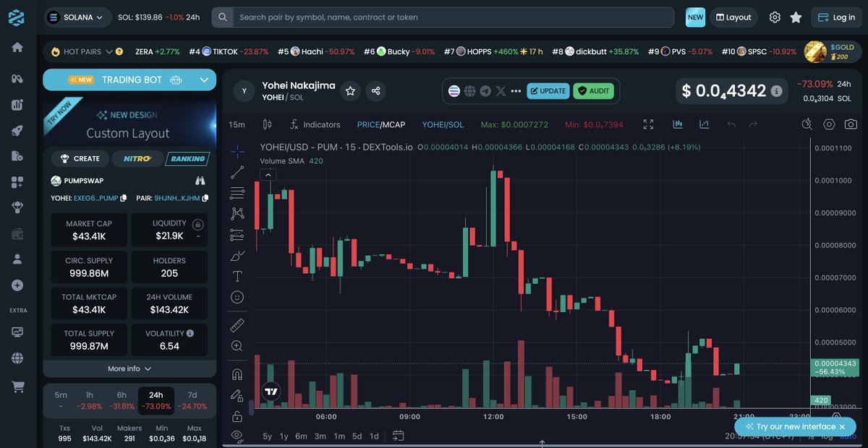Open the X Twitter link of token

click(x=500, y=91)
